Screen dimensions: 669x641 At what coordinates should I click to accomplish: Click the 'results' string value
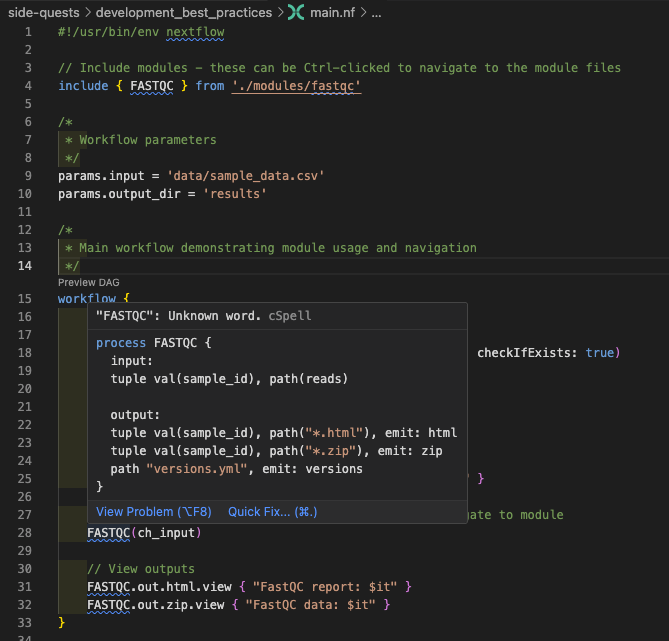tap(234, 194)
